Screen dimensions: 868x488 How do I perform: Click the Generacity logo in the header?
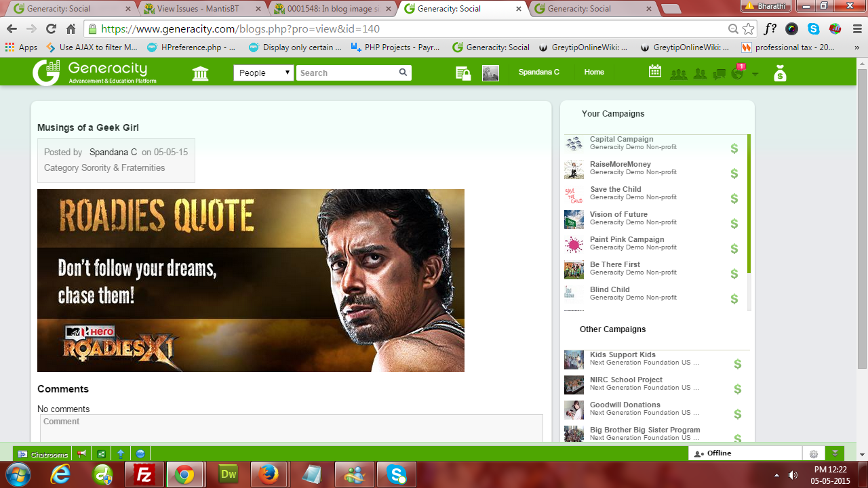tap(94, 73)
